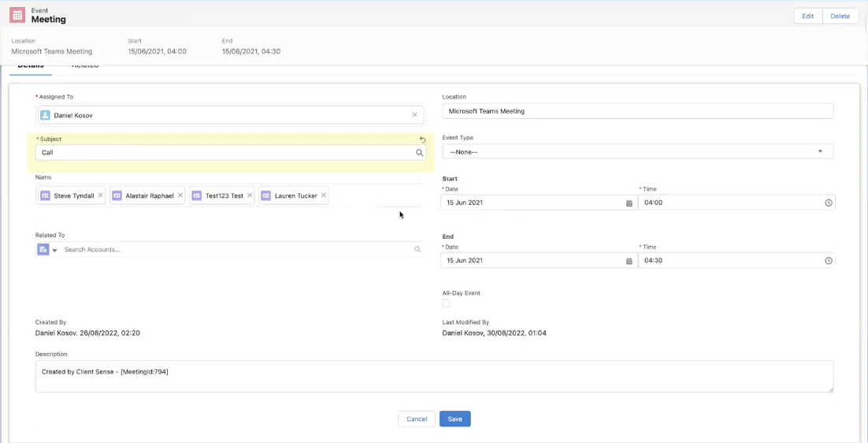This screenshot has height=443, width=868.
Task: Save the event changes
Action: click(x=455, y=419)
